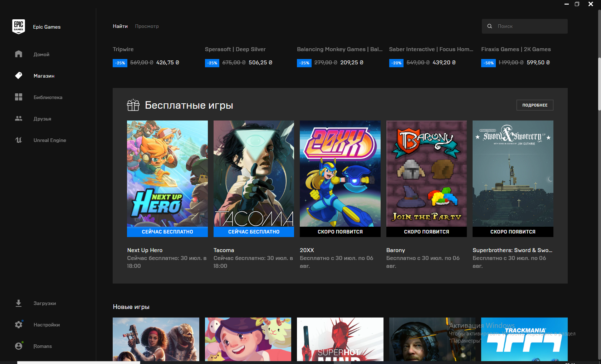Open Друзья via the people icon

pos(19,118)
